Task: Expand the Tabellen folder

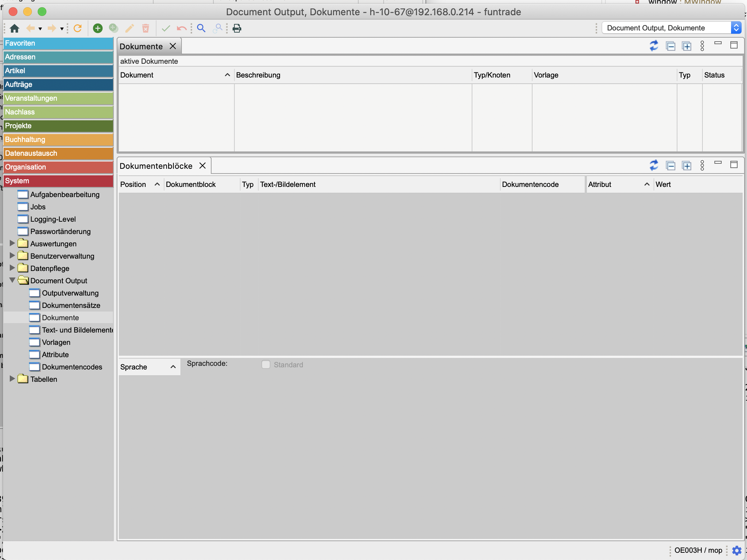Action: pyautogui.click(x=12, y=379)
